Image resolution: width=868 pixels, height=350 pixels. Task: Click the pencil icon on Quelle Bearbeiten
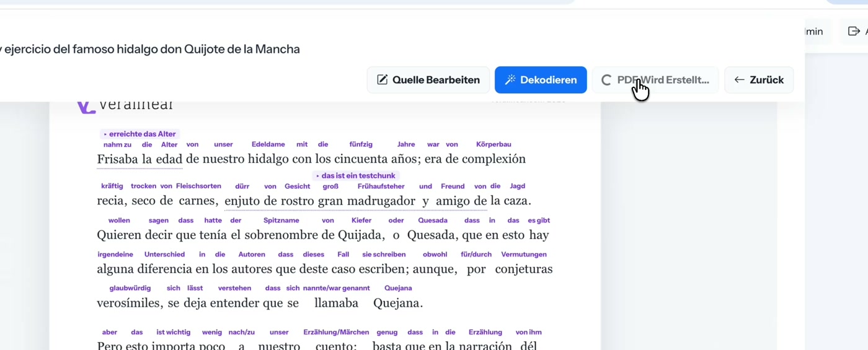tap(383, 80)
